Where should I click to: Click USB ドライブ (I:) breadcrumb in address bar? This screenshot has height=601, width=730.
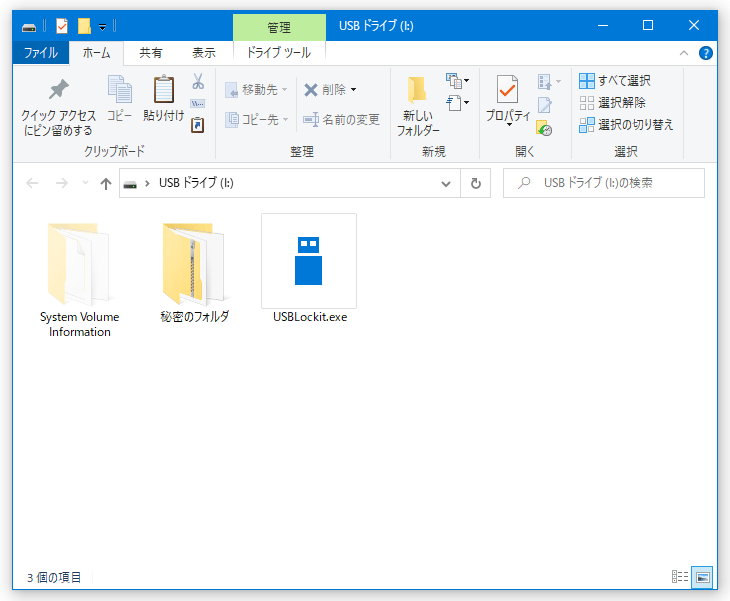(196, 183)
